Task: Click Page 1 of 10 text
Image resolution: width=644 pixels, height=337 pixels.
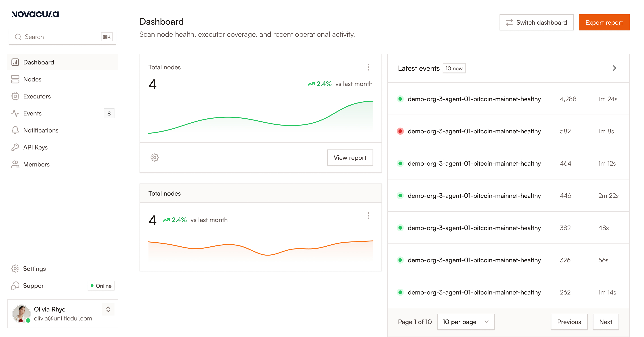Action: point(415,322)
